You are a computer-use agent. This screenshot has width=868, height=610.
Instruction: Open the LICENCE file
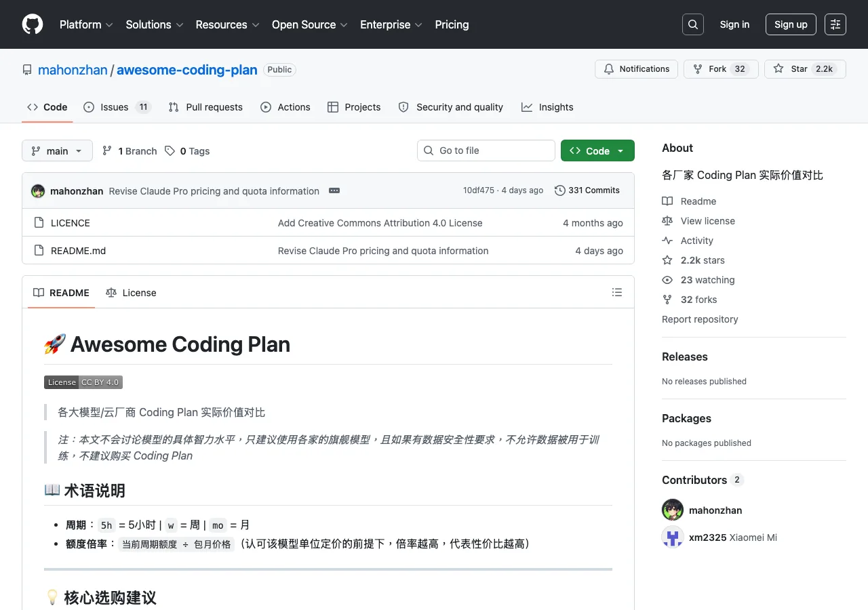click(x=71, y=223)
